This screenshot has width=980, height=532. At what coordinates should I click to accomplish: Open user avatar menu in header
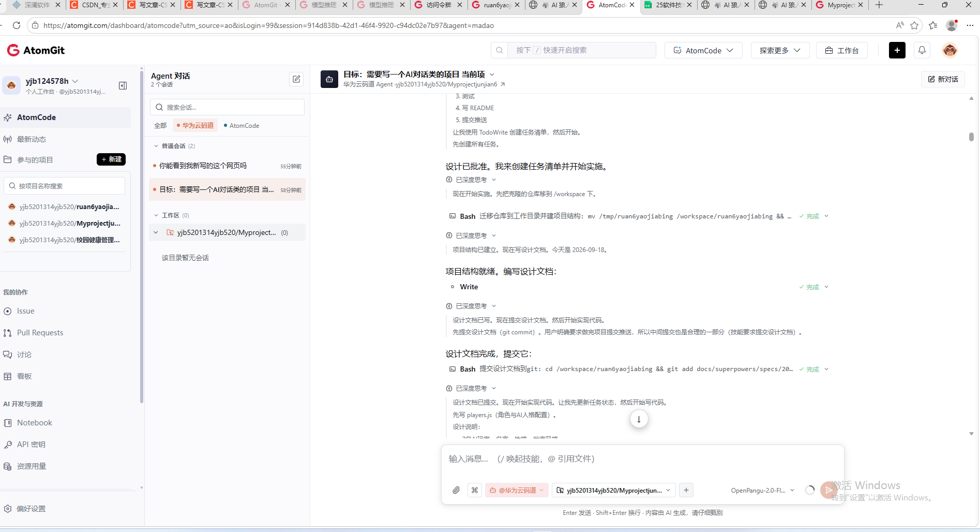coord(950,50)
